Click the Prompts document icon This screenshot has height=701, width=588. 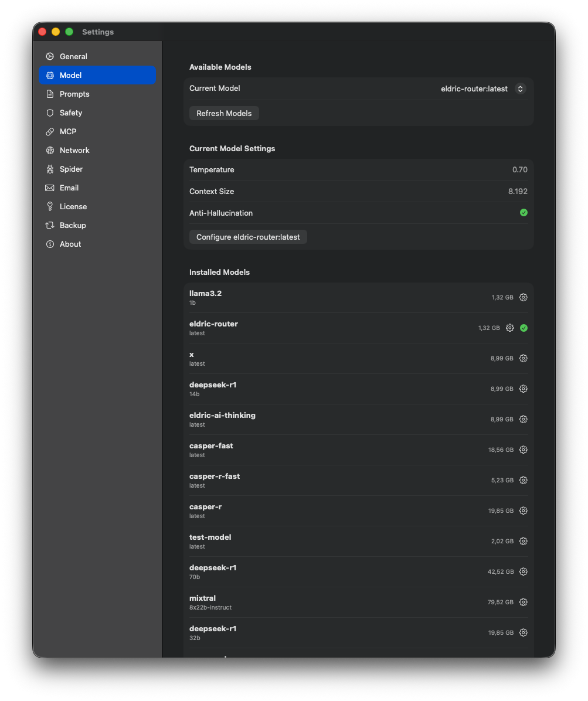tap(50, 94)
